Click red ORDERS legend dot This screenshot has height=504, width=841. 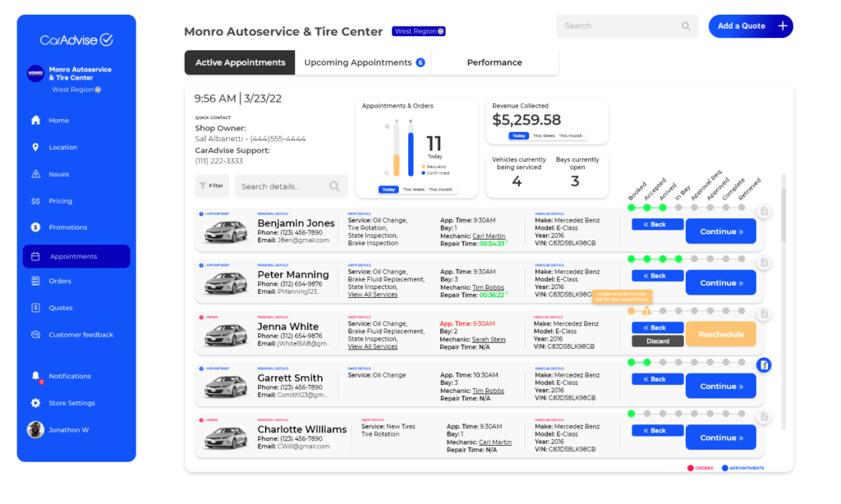[690, 468]
